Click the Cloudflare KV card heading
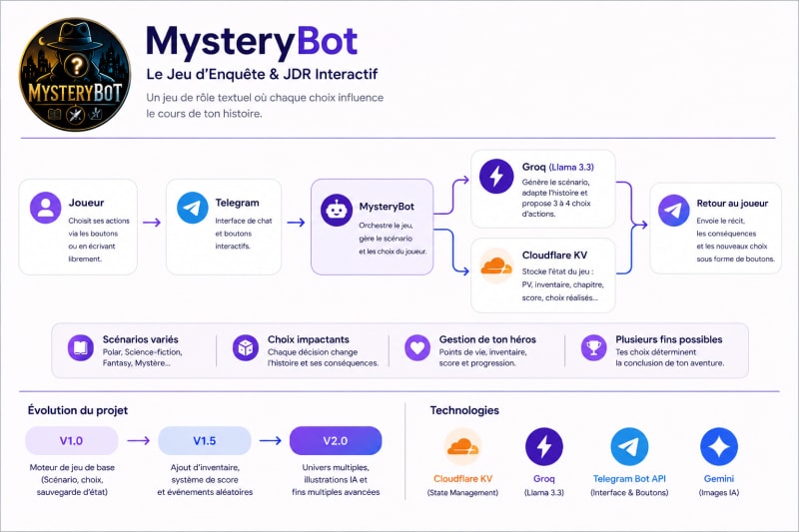 click(x=554, y=256)
